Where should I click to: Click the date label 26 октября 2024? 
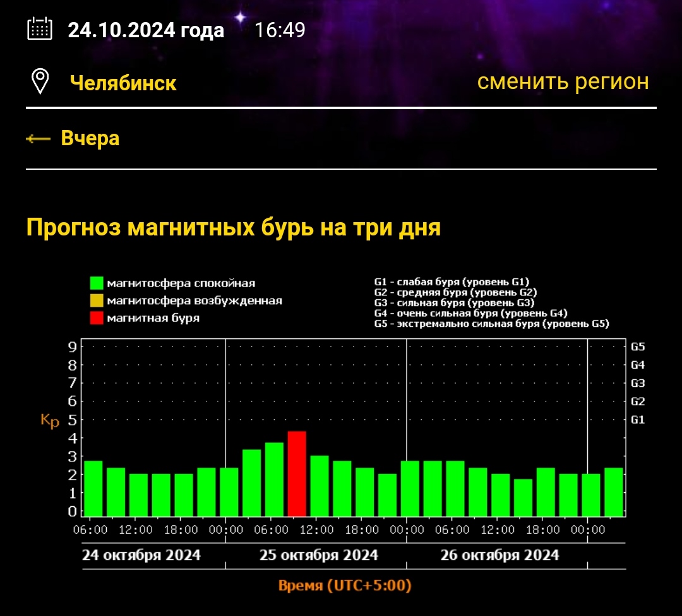(500, 555)
